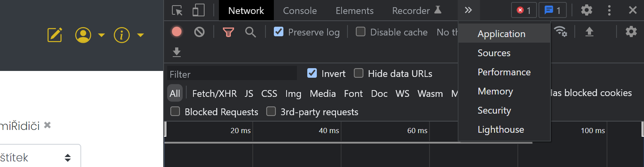Open the network search magnifier
Viewport: 644px width, 167px height.
[x=250, y=32]
